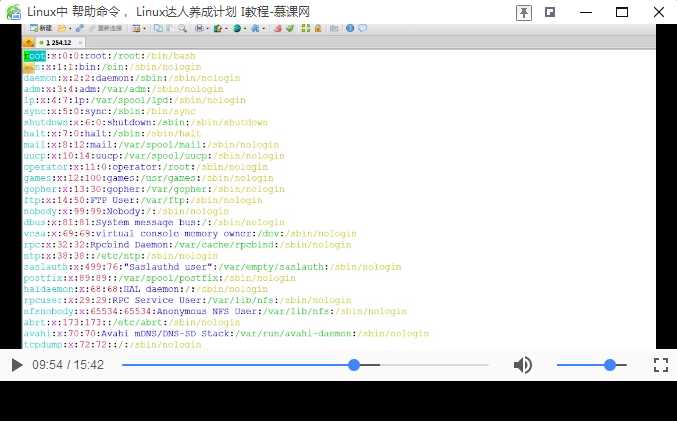
Task: Click the red Xftp icon in toolbar
Action: pyautogui.click(x=278, y=29)
